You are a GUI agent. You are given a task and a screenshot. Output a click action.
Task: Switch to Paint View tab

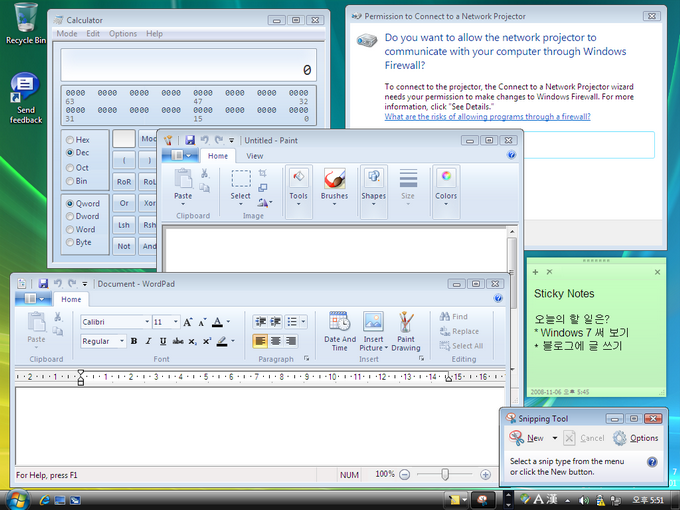click(x=255, y=156)
